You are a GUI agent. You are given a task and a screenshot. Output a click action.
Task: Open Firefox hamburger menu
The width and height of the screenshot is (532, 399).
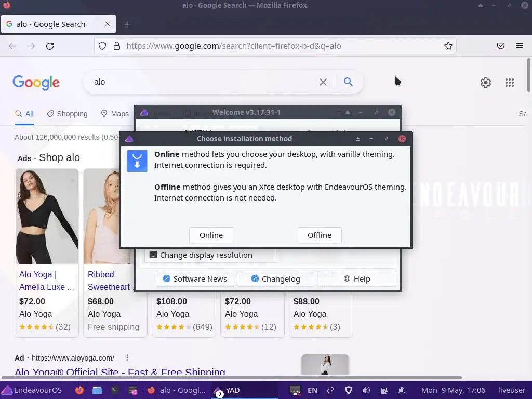pyautogui.click(x=520, y=46)
